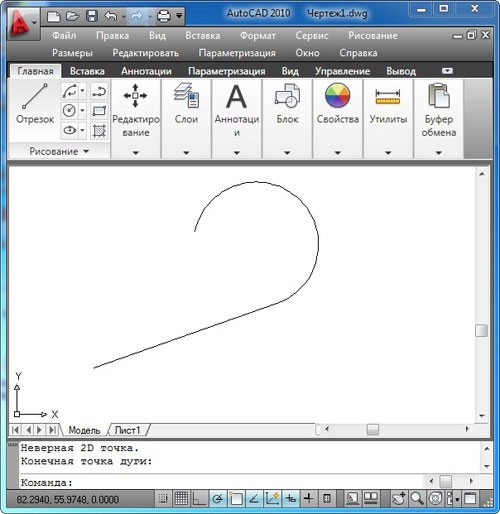Open arc tool dropdown arrow

pos(82,91)
